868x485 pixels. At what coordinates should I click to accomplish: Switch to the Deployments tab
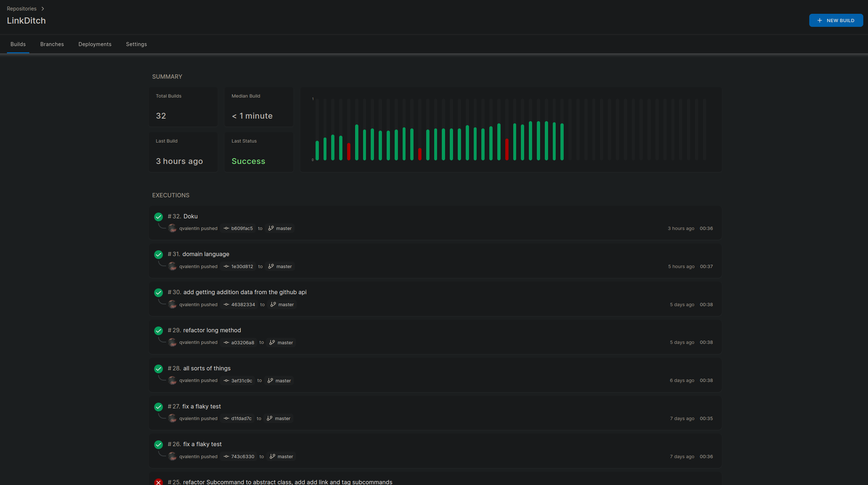(95, 44)
